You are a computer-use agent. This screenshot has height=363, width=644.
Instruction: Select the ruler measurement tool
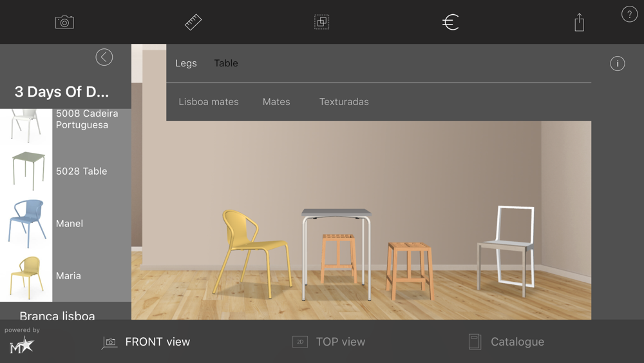tap(193, 23)
